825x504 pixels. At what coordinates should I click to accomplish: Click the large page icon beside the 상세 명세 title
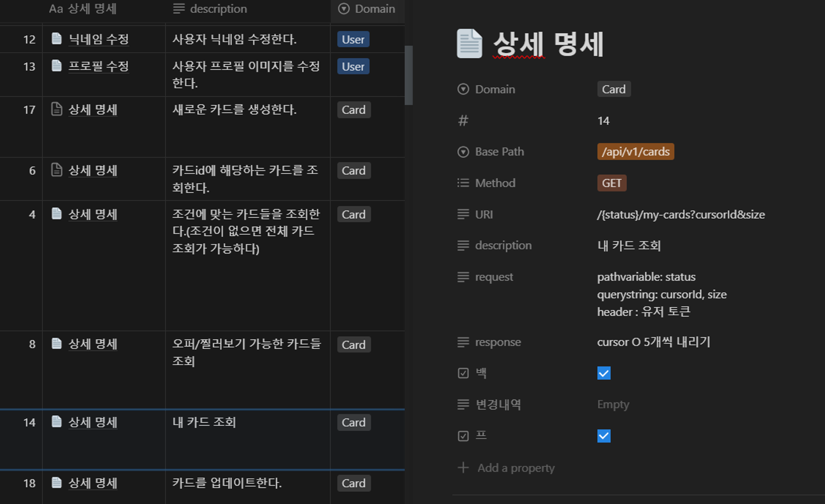(x=469, y=44)
